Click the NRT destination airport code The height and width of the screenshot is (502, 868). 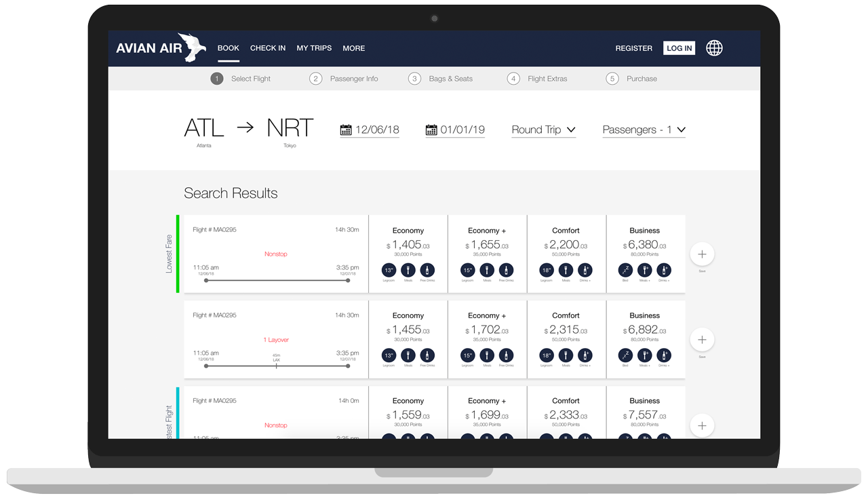[x=290, y=128]
